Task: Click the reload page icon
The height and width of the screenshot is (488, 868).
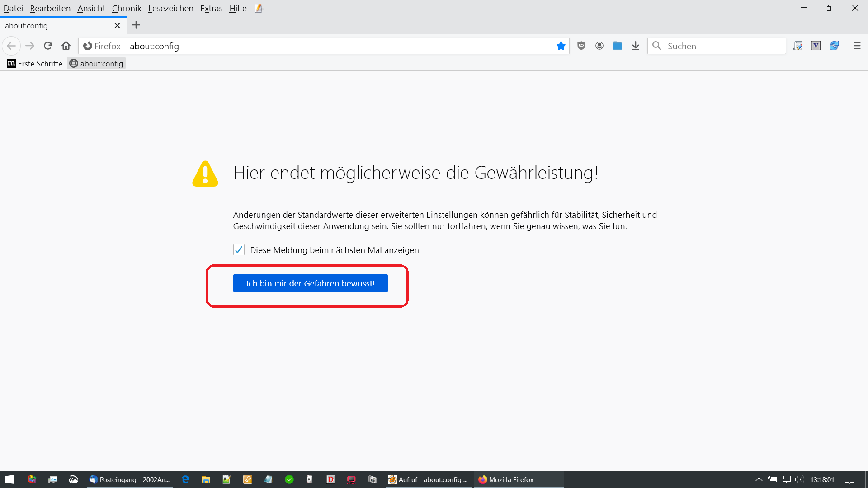Action: tap(48, 46)
